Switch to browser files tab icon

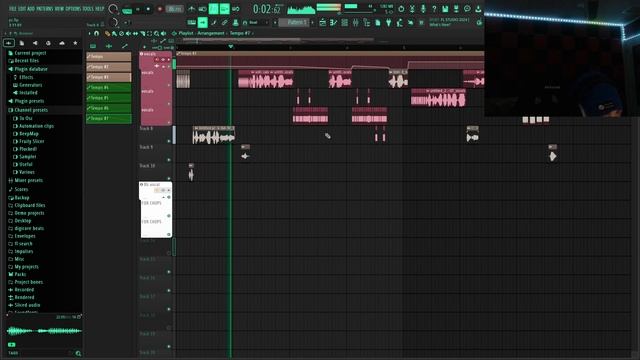(22, 43)
